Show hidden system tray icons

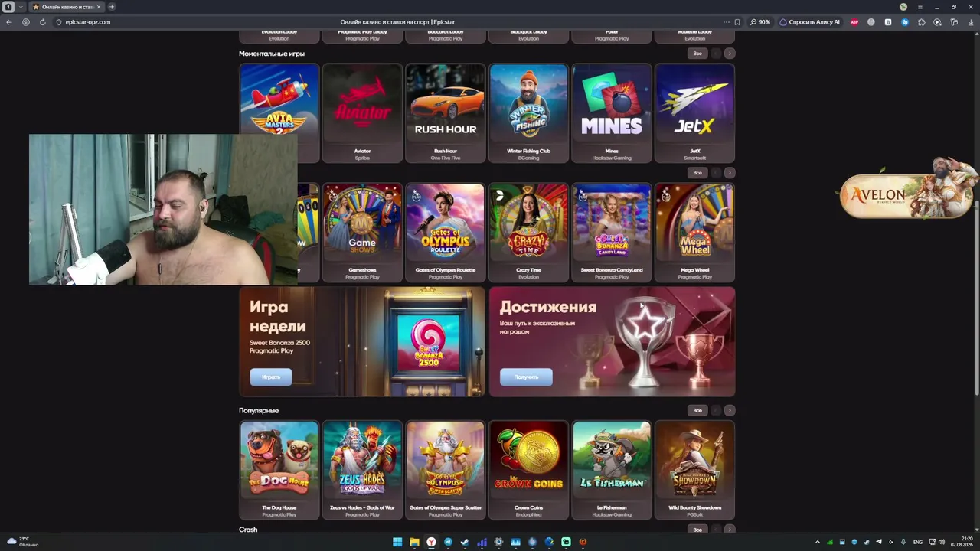[817, 542]
